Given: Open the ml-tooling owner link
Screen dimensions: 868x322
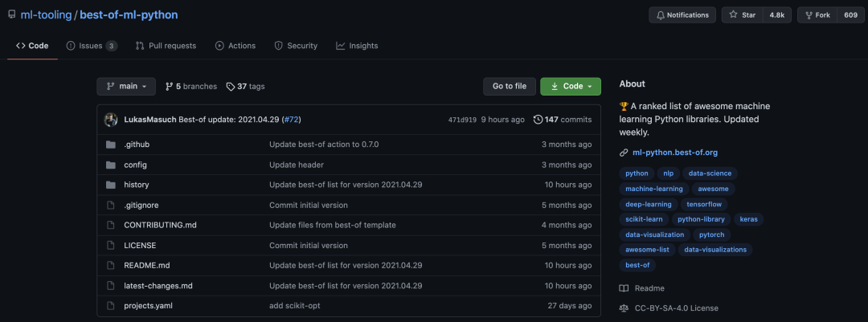Looking at the screenshot, I should tap(46, 15).
